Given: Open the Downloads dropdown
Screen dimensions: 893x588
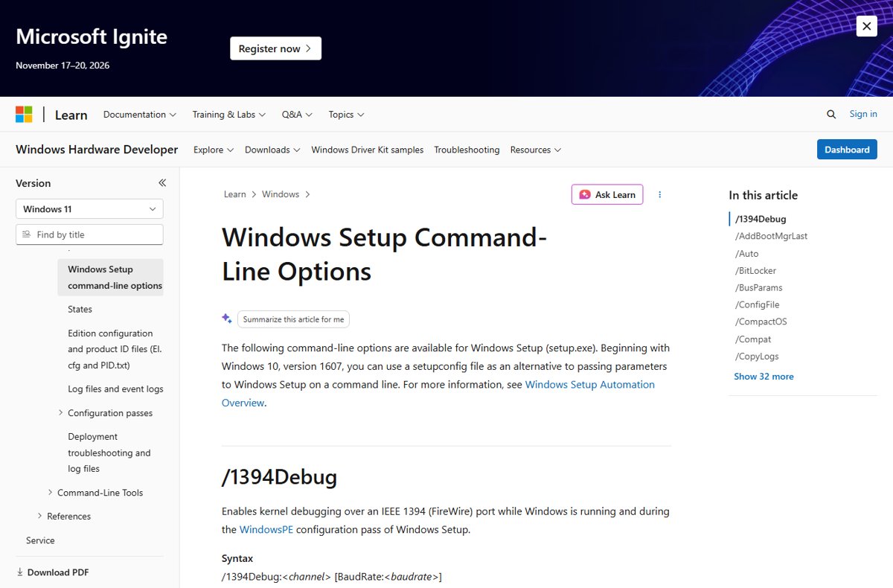Looking at the screenshot, I should pos(272,150).
